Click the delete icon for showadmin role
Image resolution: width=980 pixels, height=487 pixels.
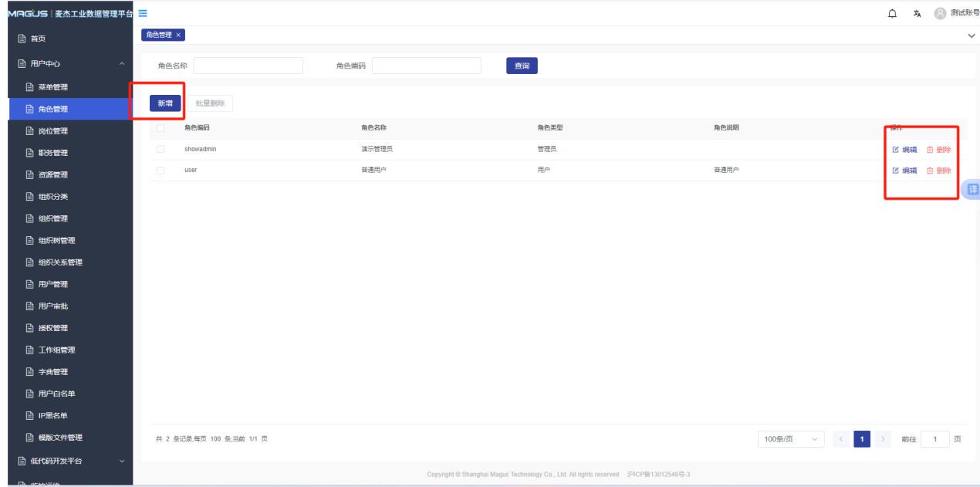tap(930, 150)
